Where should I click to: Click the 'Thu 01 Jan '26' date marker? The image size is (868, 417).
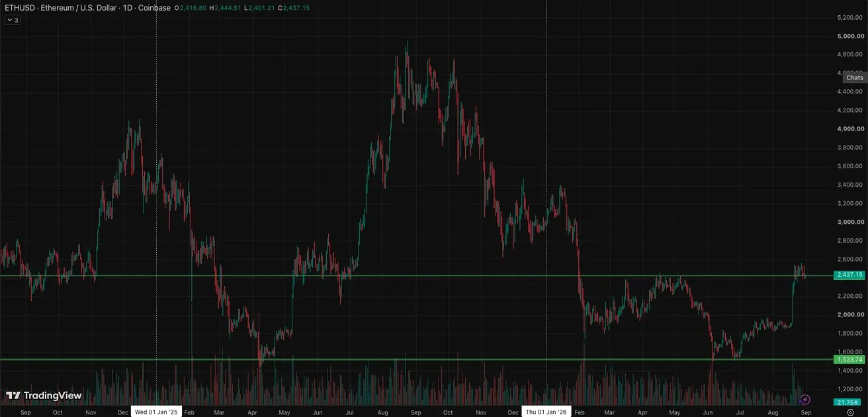click(546, 412)
